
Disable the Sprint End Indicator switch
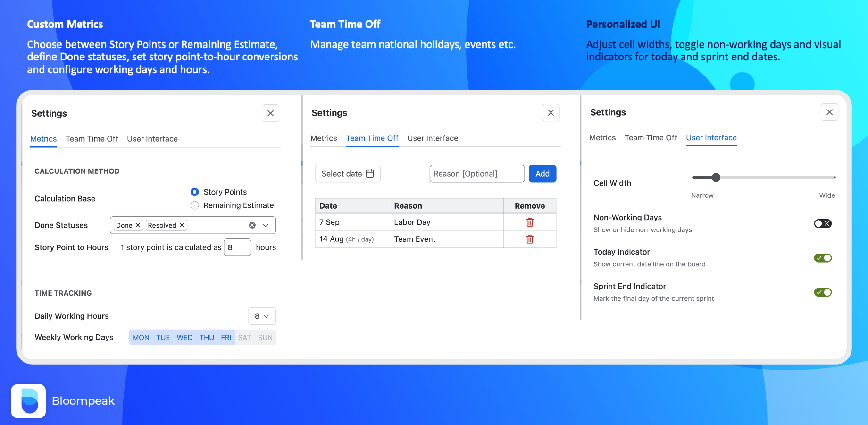click(823, 292)
